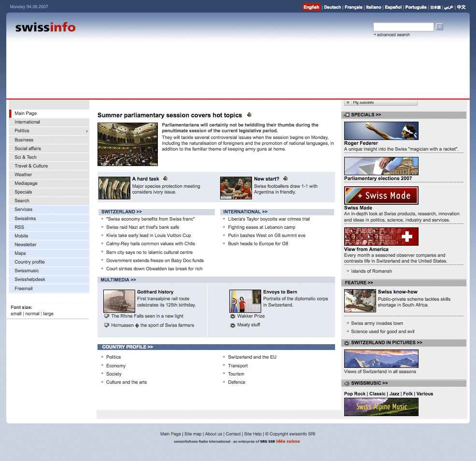
Task: Read Swiss raid Nazi art thief's bank safe
Action: point(143,227)
